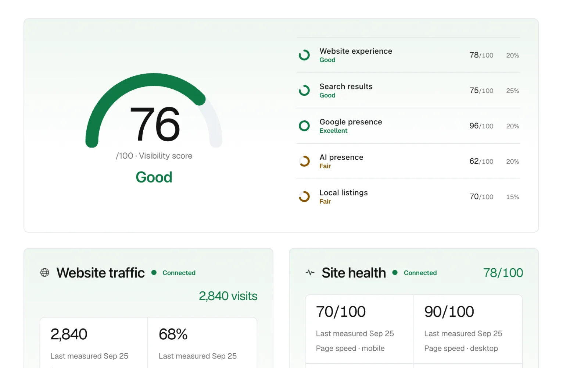
Task: Click the AI presence progress ring icon
Action: point(304,161)
